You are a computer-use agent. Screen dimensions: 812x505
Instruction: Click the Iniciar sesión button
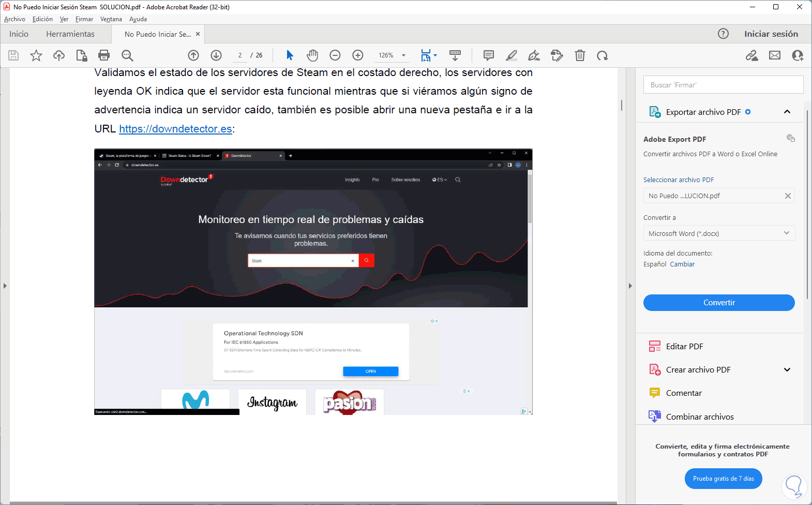771,34
